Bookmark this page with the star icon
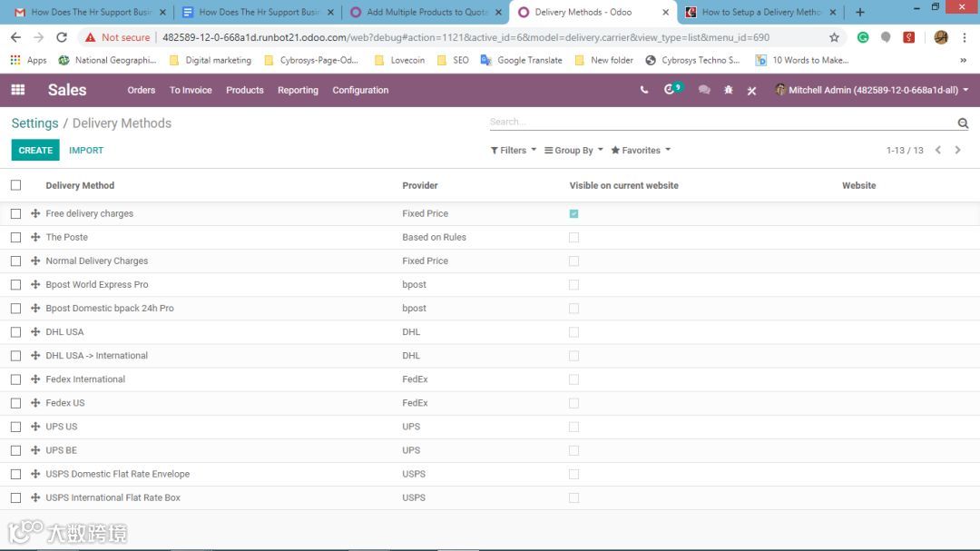The image size is (980, 551). (834, 37)
